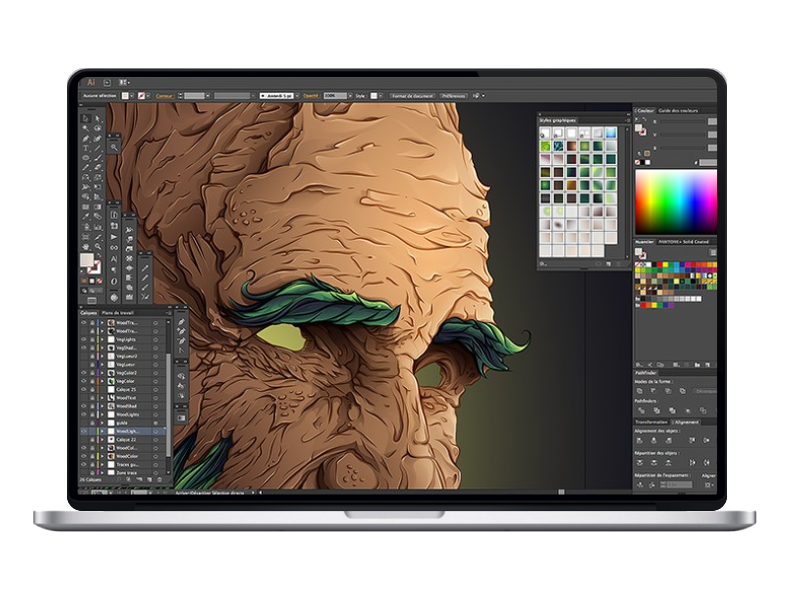The width and height of the screenshot is (800, 600).
Task: Expand the Calque 22 layer triangle
Action: click(x=102, y=439)
